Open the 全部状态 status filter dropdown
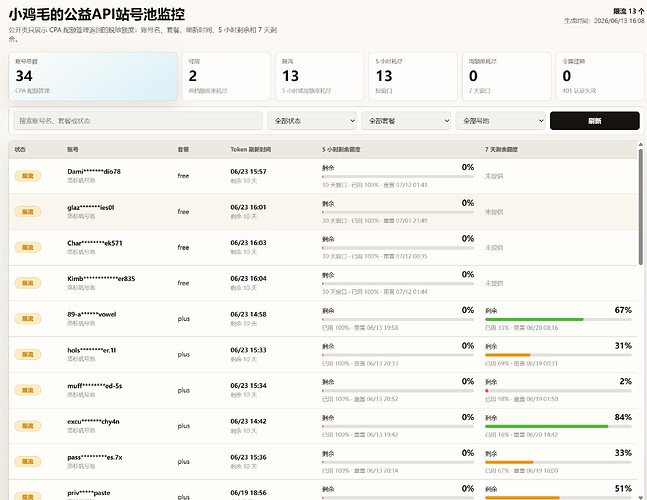Image resolution: width=647 pixels, height=500 pixels. (x=312, y=121)
